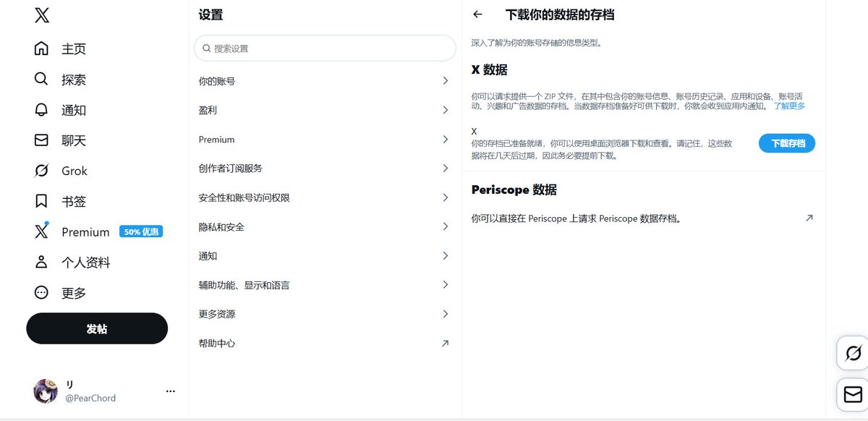Expand the 隐私和安全 settings section
Viewport: 868px width, 421px height.
click(x=324, y=226)
